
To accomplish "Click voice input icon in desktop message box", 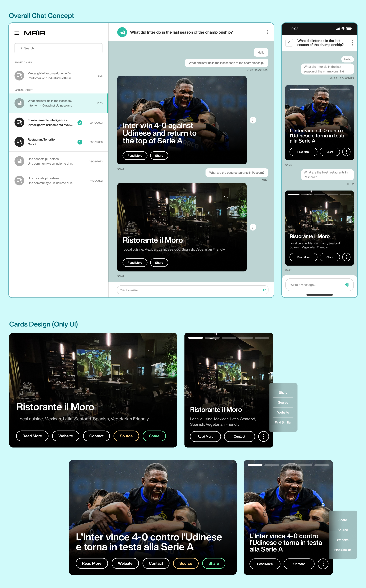I will [x=264, y=290].
